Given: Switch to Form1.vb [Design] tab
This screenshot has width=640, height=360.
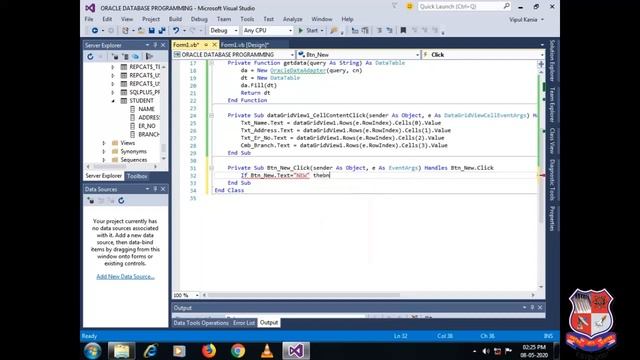Looking at the screenshot, I should pos(245,45).
